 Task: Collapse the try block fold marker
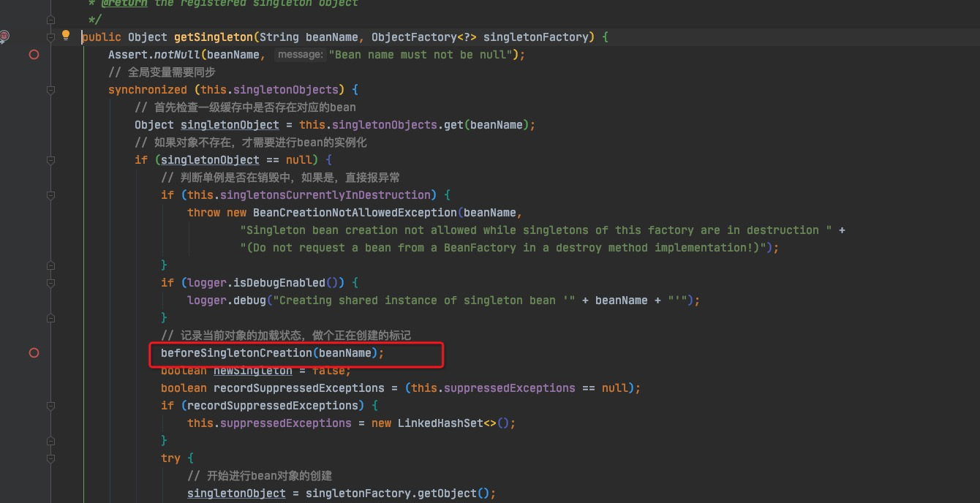click(x=50, y=458)
